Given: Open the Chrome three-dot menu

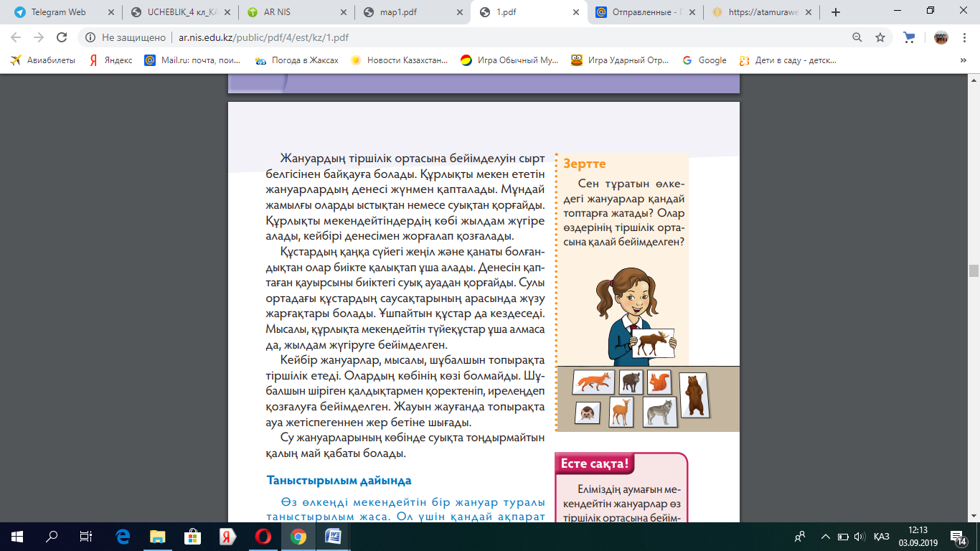Looking at the screenshot, I should click(x=965, y=37).
